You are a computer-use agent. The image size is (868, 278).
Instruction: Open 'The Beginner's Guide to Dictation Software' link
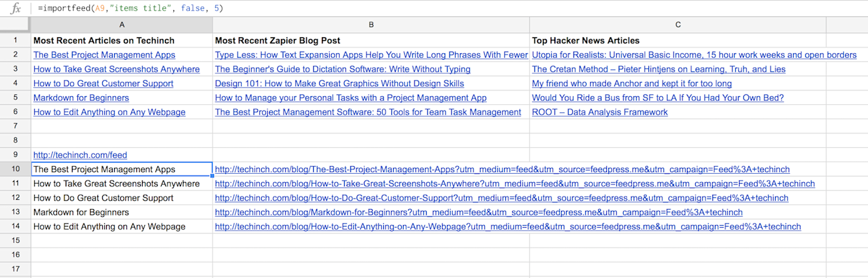[x=343, y=69]
